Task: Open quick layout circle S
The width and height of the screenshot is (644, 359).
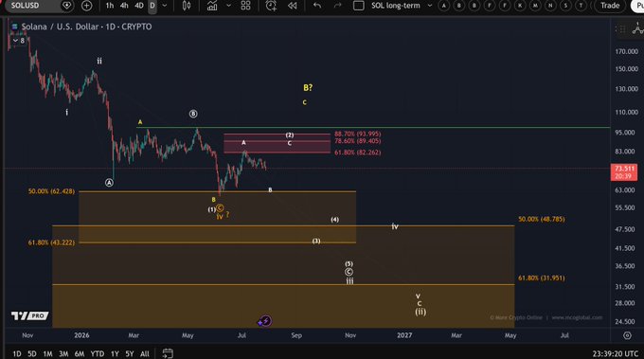Action: [565, 6]
